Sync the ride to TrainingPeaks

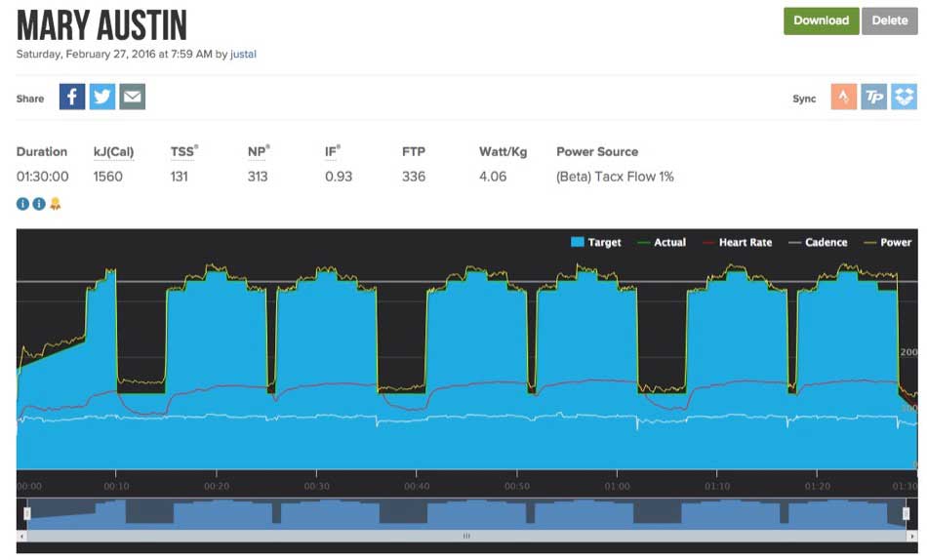(873, 97)
